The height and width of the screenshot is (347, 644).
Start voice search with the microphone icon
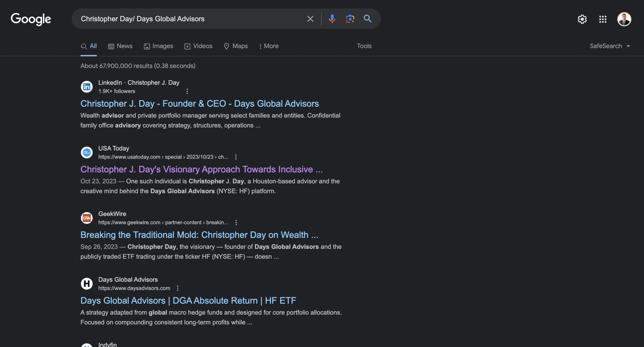[332, 19]
